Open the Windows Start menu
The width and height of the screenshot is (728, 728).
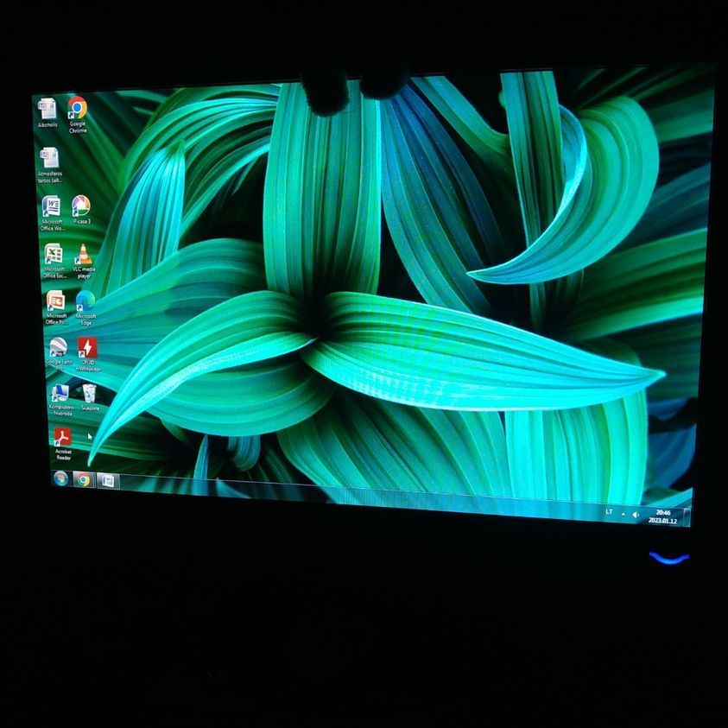click(x=60, y=478)
